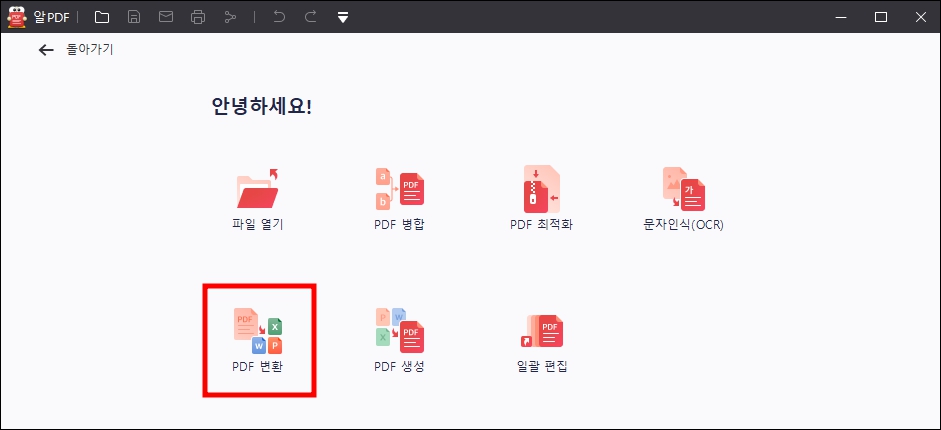Minimize the 알PDF window

pos(841,17)
